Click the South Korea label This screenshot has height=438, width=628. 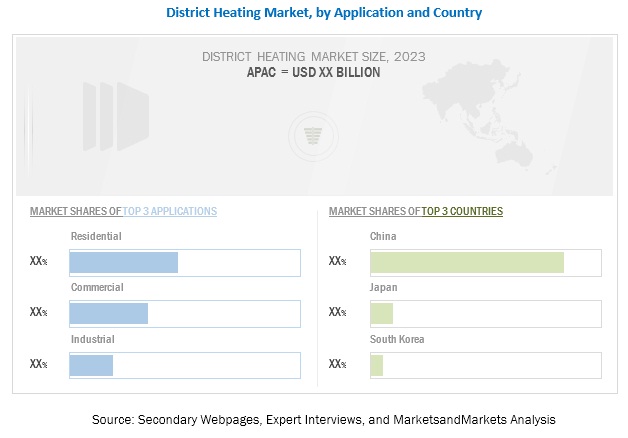point(397,340)
